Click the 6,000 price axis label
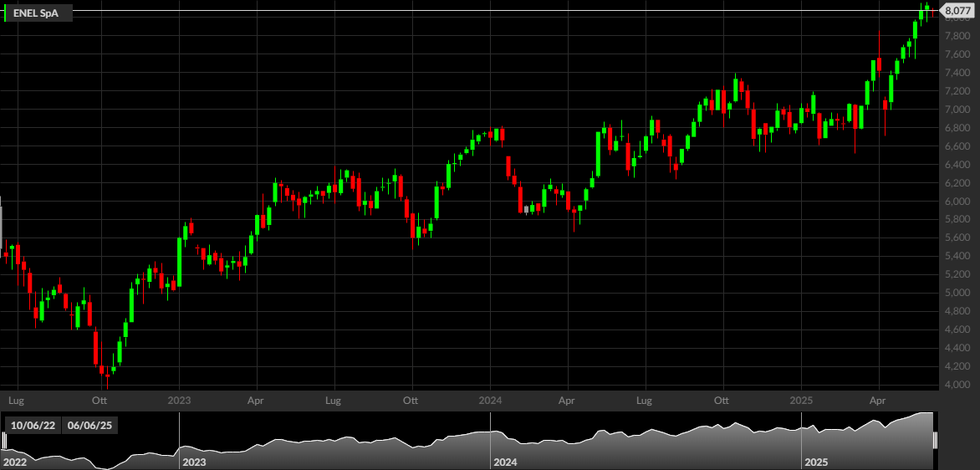The height and width of the screenshot is (470, 980). 957,202
